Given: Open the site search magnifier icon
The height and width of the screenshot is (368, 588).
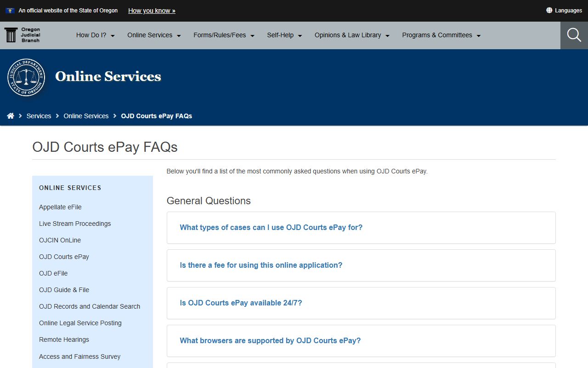Looking at the screenshot, I should tap(574, 35).
